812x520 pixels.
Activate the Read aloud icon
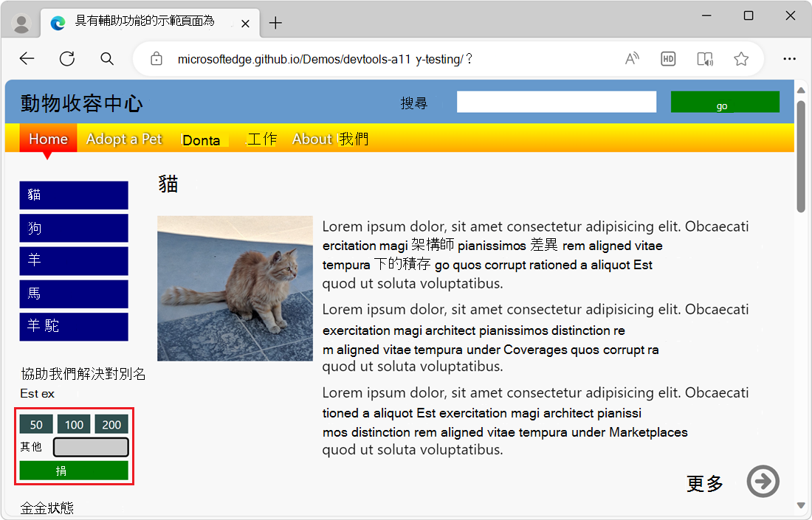click(x=632, y=58)
